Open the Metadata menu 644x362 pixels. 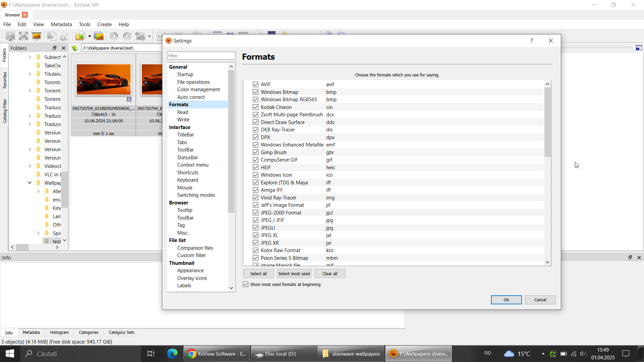pyautogui.click(x=61, y=24)
